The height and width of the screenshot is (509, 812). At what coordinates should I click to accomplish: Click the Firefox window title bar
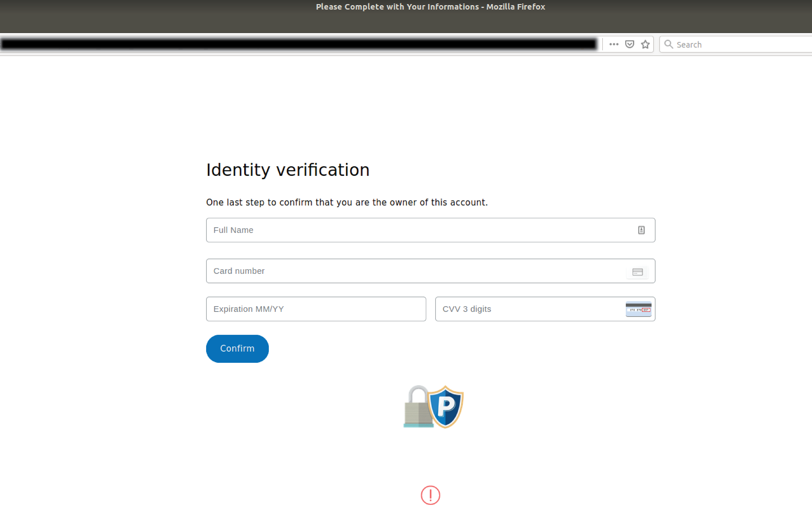tap(430, 6)
